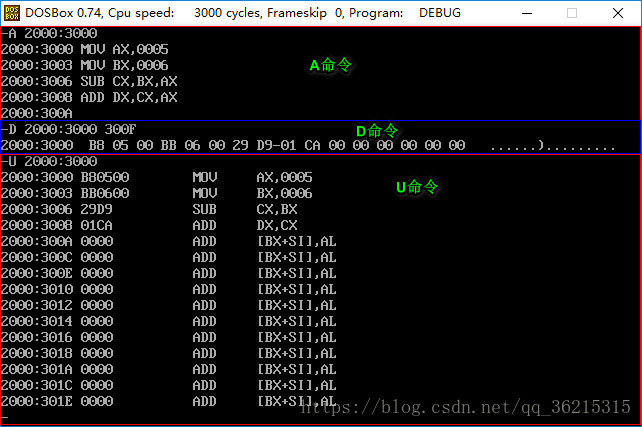Click the ASCII column of the dump
Viewport: 642px width, 427px height.
click(552, 145)
